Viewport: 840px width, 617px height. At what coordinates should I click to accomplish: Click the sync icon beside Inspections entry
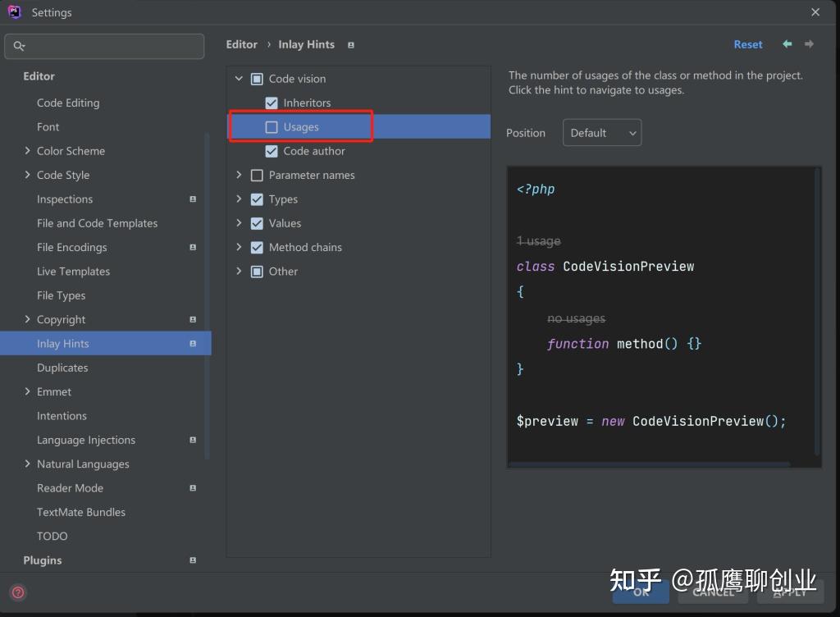tap(193, 199)
